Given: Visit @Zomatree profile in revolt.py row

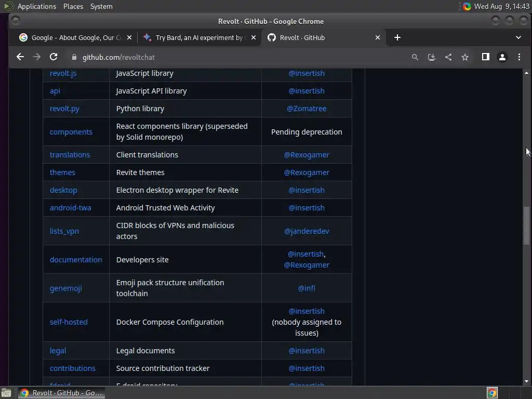Looking at the screenshot, I should tap(307, 109).
